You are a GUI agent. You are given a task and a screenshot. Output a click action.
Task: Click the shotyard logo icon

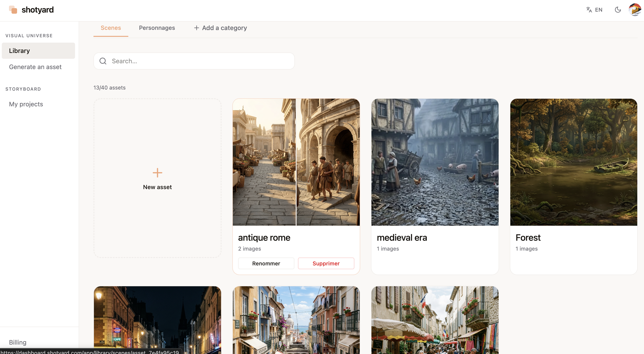(13, 10)
